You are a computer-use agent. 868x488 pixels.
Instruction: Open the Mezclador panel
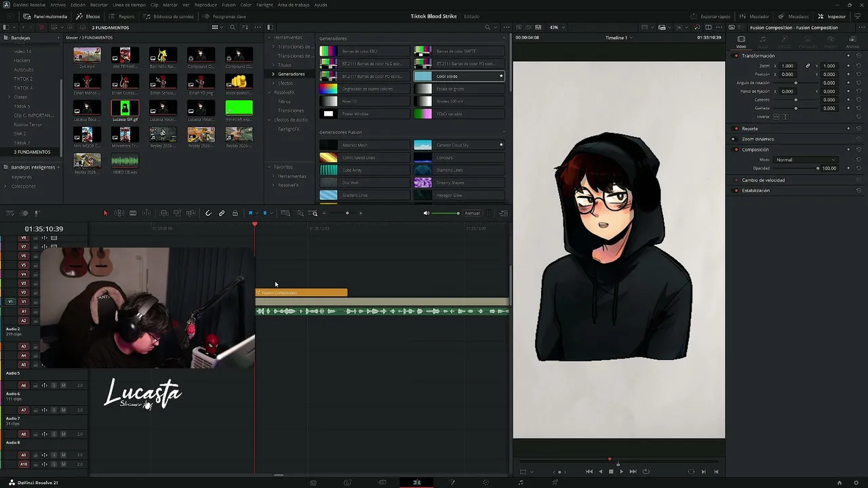point(755,16)
